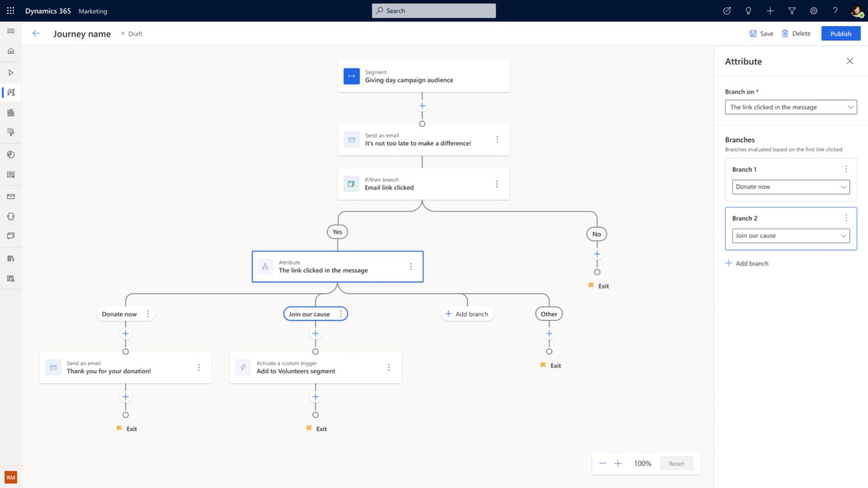The width and height of the screenshot is (868, 488).
Task: Add step below Add to Volunteers segment
Action: pyautogui.click(x=315, y=397)
